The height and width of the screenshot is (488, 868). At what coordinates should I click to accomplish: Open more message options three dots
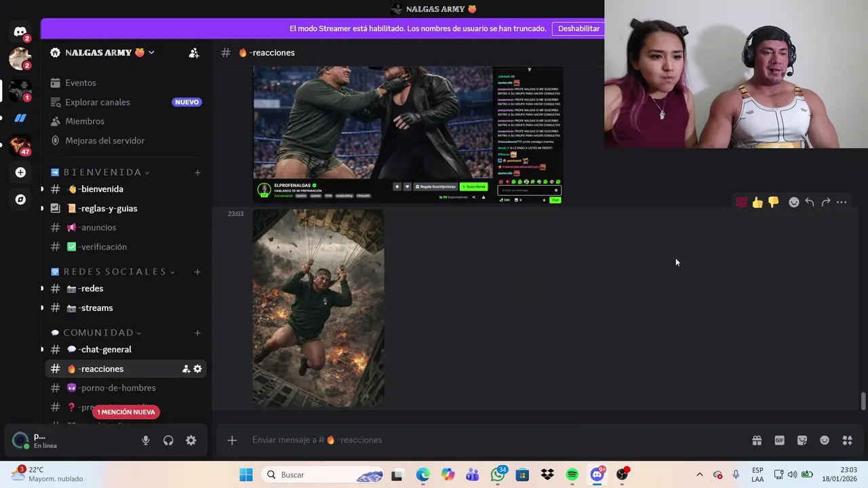[842, 202]
